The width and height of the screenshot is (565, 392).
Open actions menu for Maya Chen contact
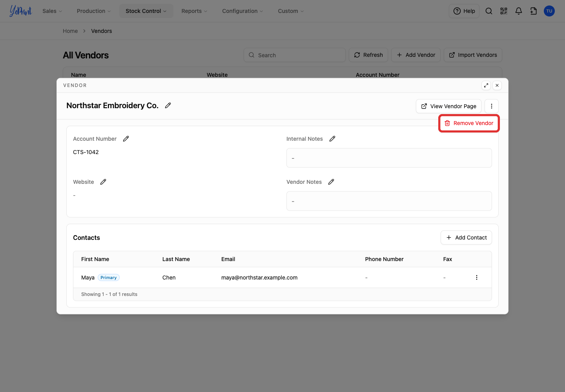click(x=477, y=278)
